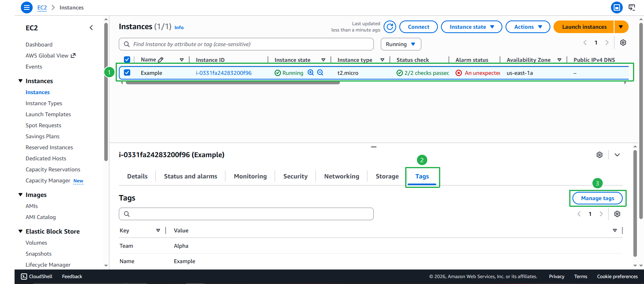Go to next page of Tags table
This screenshot has height=284, width=644.
(601, 214)
